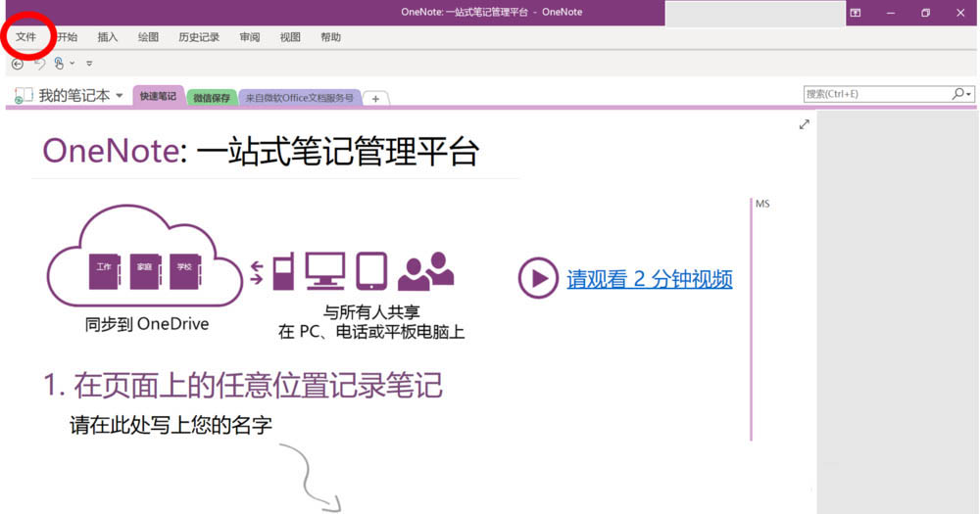Open the touch mode dropdown arrow
This screenshot has width=980, height=514.
73,64
